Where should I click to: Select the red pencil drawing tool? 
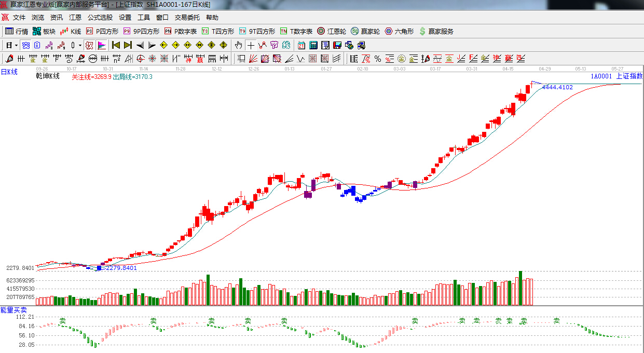9,59
